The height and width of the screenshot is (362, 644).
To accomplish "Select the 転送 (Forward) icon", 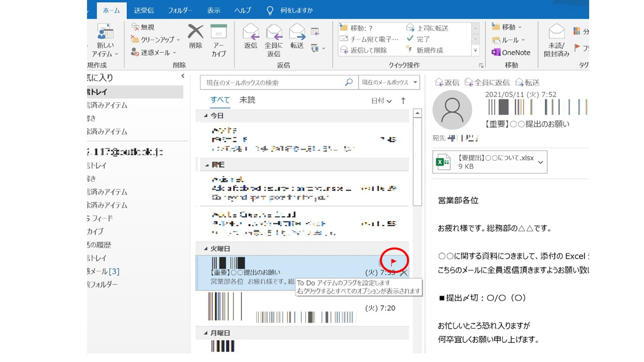I will (298, 35).
